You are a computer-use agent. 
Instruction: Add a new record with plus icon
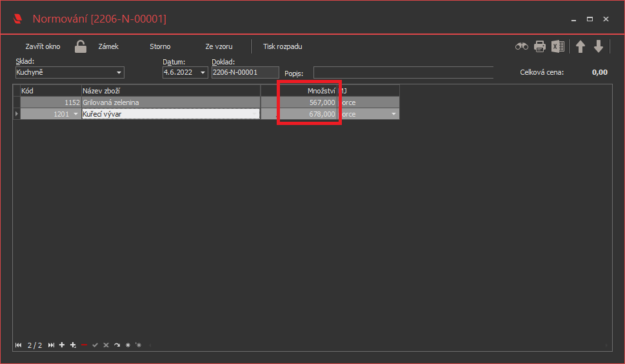[62, 345]
